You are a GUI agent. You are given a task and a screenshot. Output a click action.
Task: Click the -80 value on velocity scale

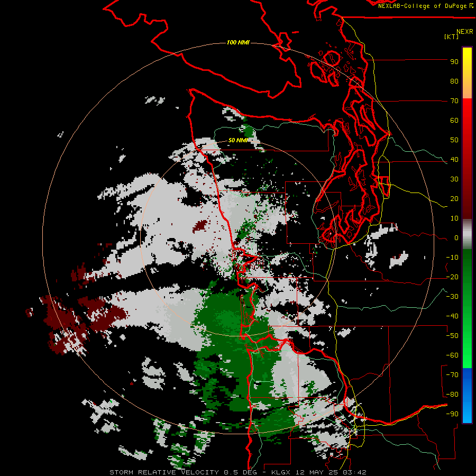click(x=452, y=395)
